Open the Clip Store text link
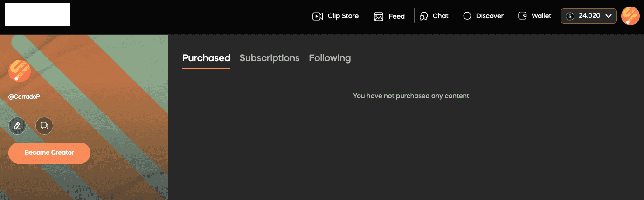Screen dimensions: 644x200 pyautogui.click(x=343, y=16)
